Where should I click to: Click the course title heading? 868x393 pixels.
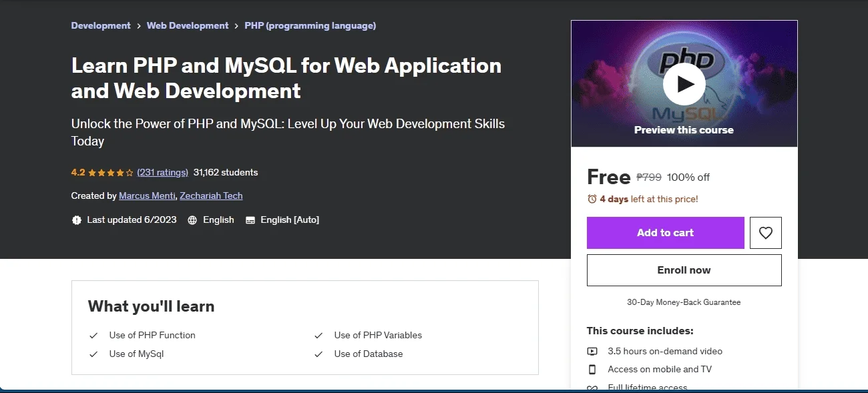(286, 77)
